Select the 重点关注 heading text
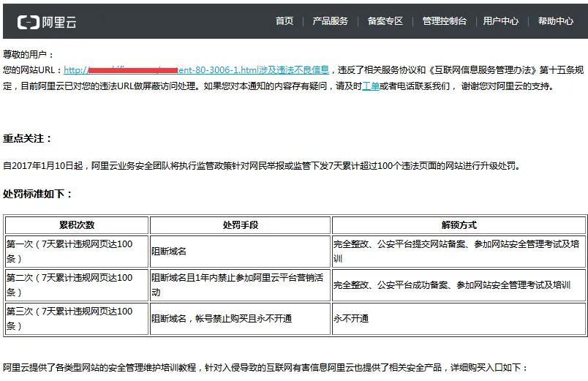588x381 pixels. point(27,138)
